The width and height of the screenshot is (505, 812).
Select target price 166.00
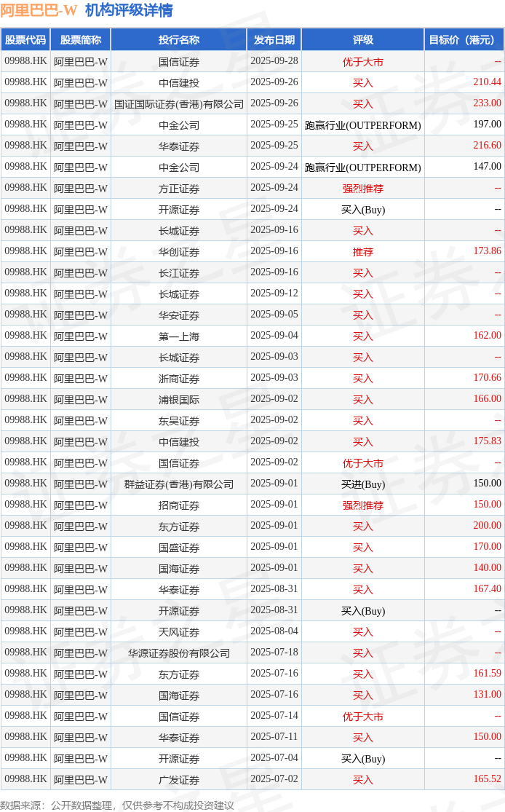point(487,399)
